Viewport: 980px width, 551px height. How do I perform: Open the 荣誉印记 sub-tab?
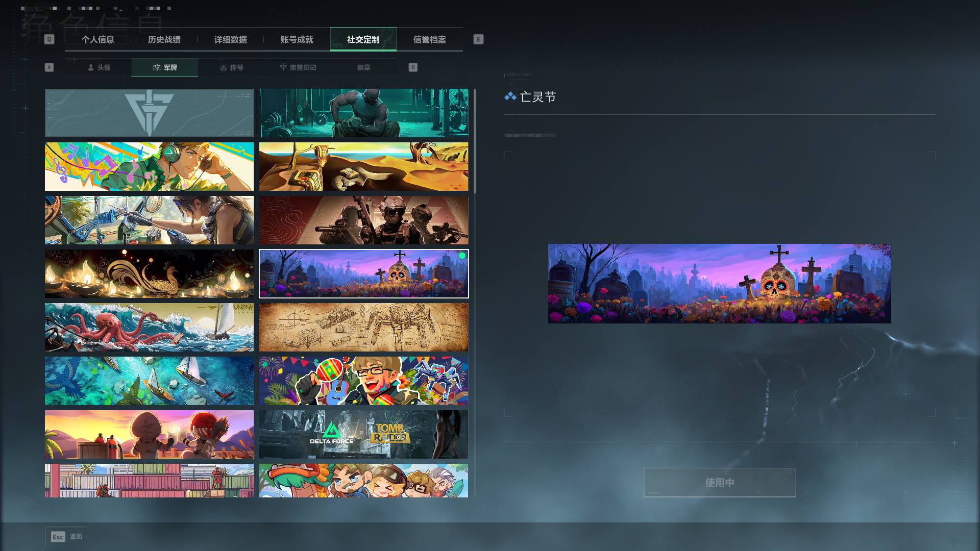[298, 67]
